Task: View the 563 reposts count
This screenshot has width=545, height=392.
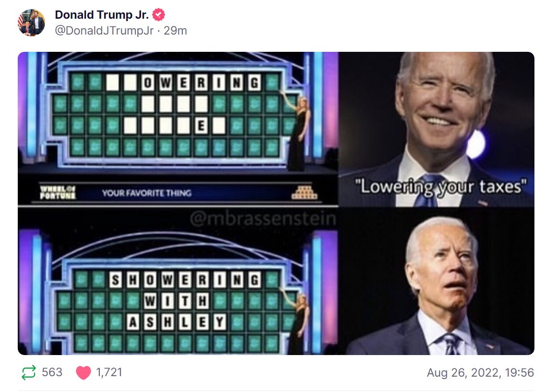Action: tap(52, 372)
